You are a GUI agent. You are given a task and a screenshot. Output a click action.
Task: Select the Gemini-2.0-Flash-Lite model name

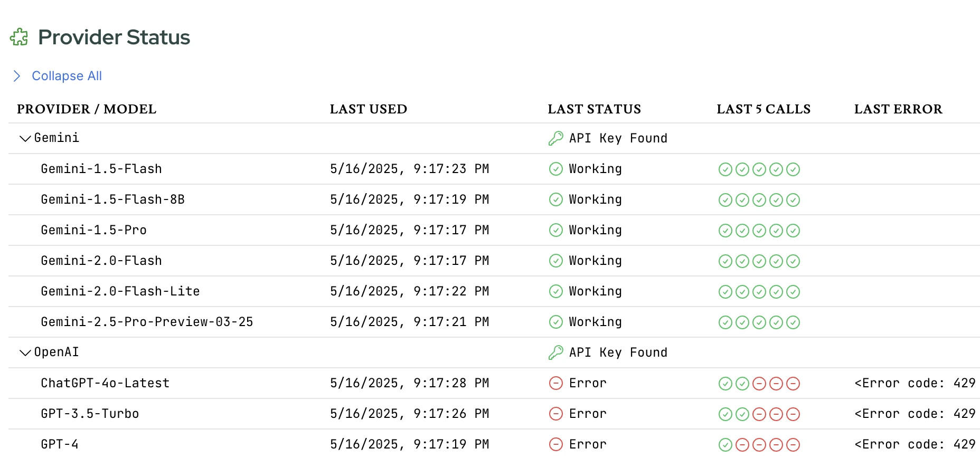(x=120, y=291)
